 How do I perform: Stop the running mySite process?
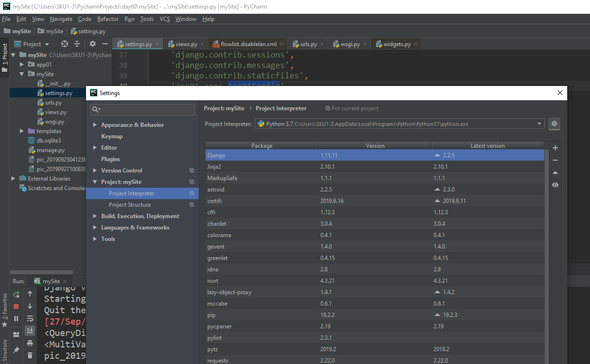click(x=16, y=307)
